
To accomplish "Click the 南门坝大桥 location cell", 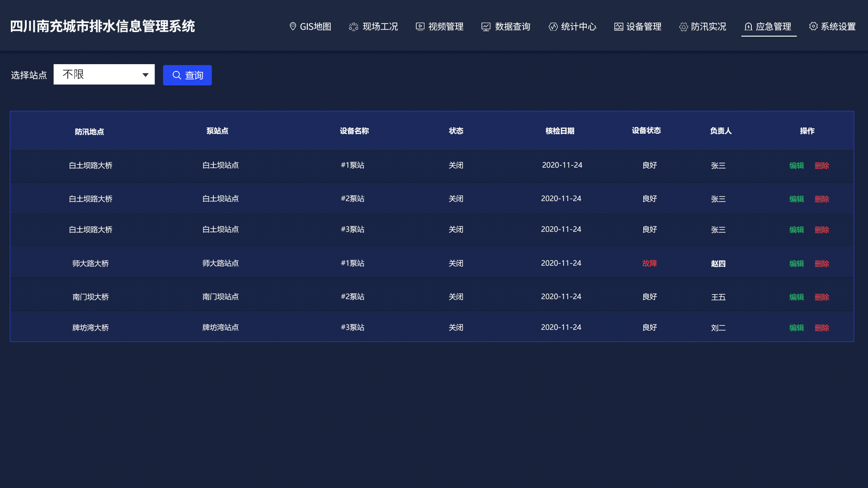I will [90, 297].
